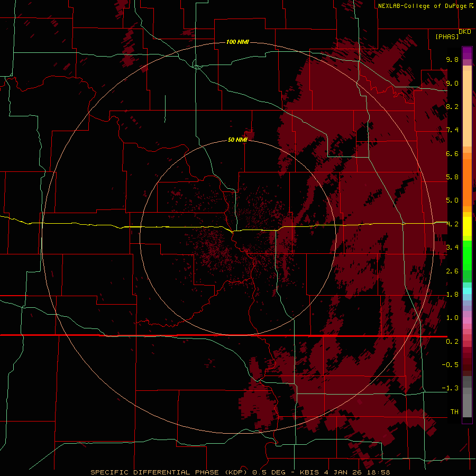This screenshot has width=476, height=476.
Task: Select the -1.3 legend value
Action: 450,388
